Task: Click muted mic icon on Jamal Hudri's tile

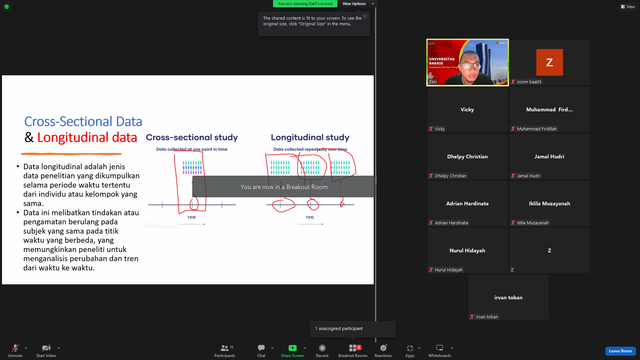Action: pos(513,176)
